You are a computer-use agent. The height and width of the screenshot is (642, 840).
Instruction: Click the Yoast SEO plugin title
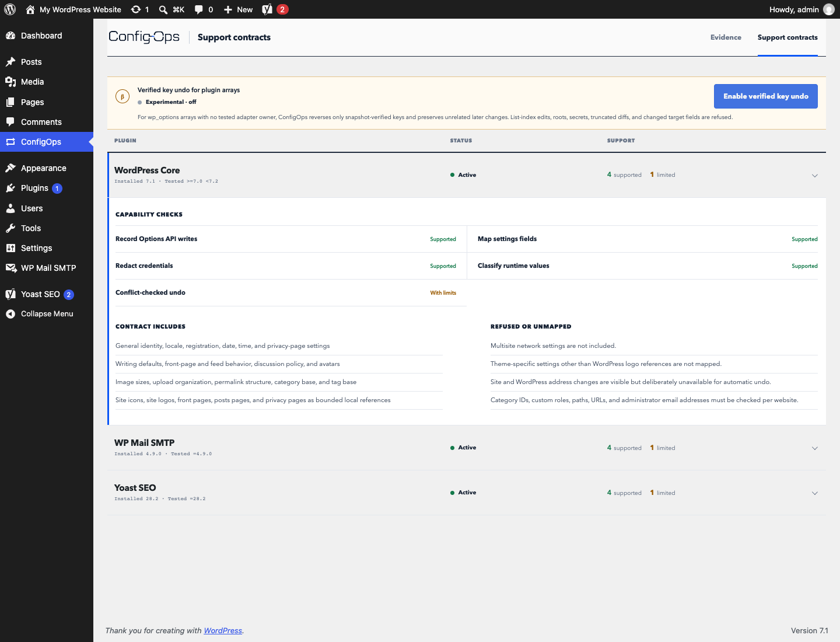(135, 488)
